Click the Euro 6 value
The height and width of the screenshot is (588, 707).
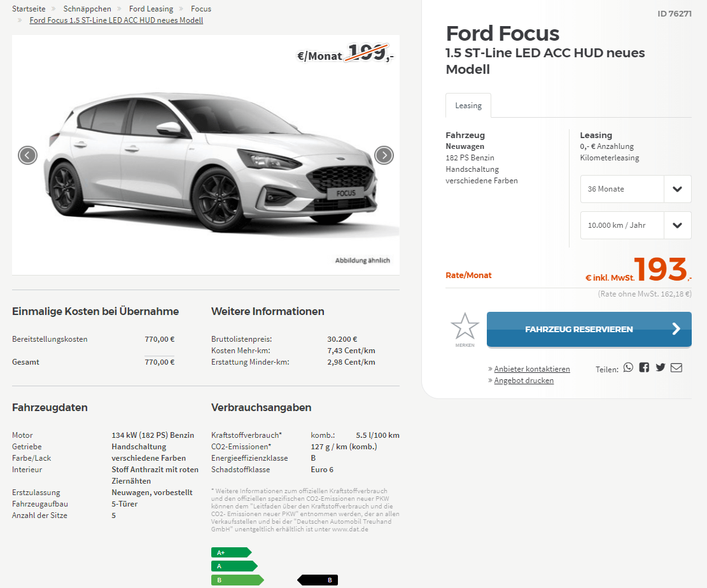(x=322, y=470)
